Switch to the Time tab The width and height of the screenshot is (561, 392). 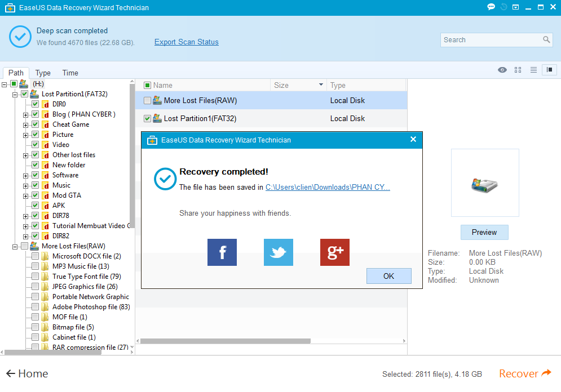(69, 73)
